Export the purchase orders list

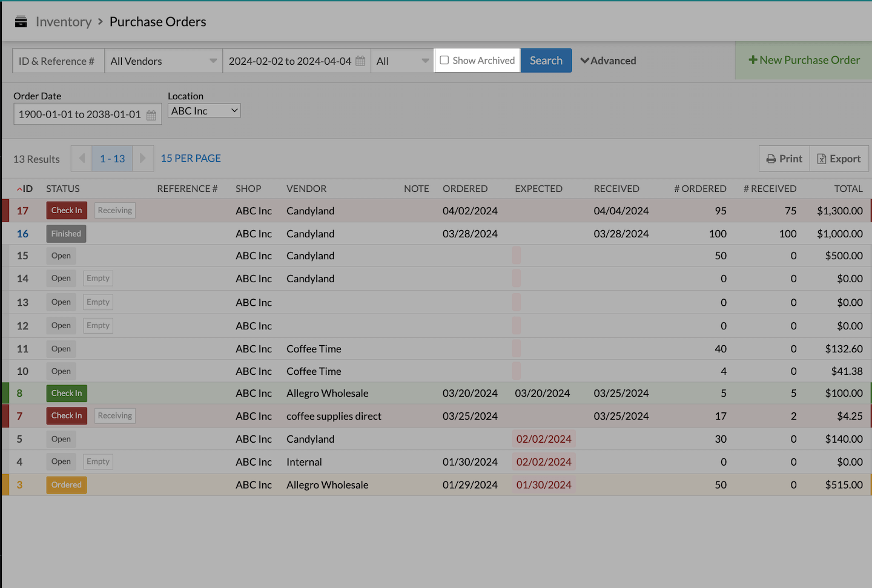coord(839,159)
